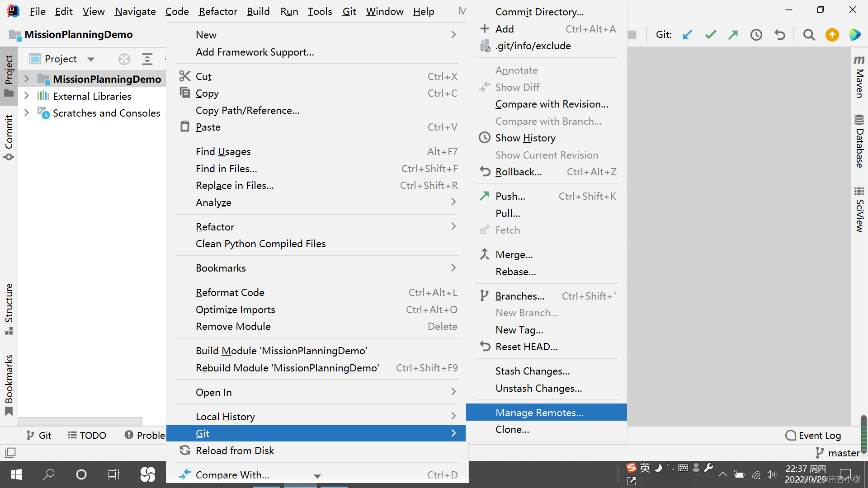Viewport: 868px width, 488px height.
Task: Toggle the Project tool window tab
Action: [9, 76]
